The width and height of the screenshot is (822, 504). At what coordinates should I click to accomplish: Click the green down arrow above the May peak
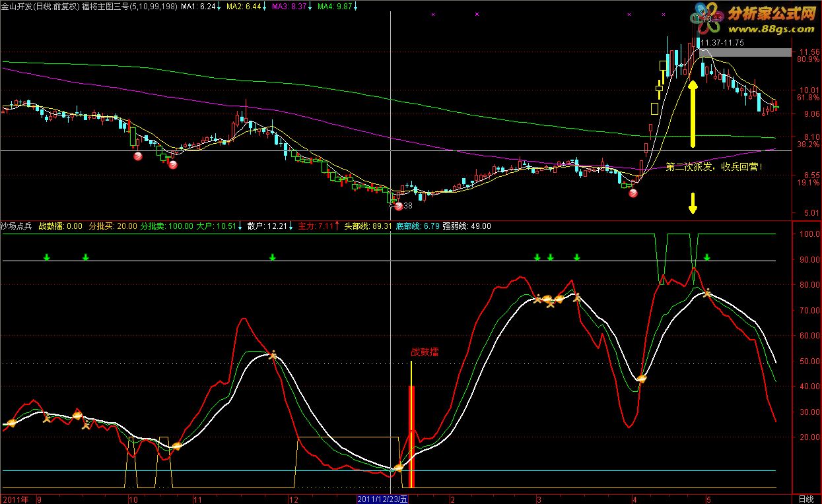click(707, 257)
